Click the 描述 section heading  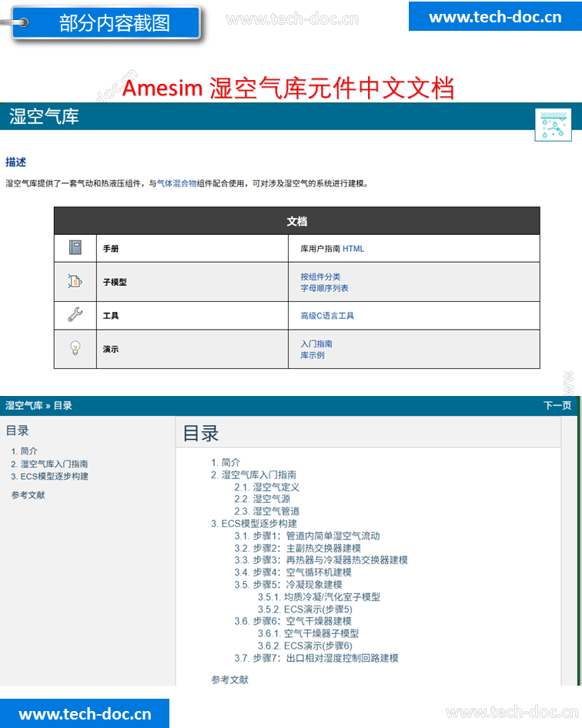15,162
